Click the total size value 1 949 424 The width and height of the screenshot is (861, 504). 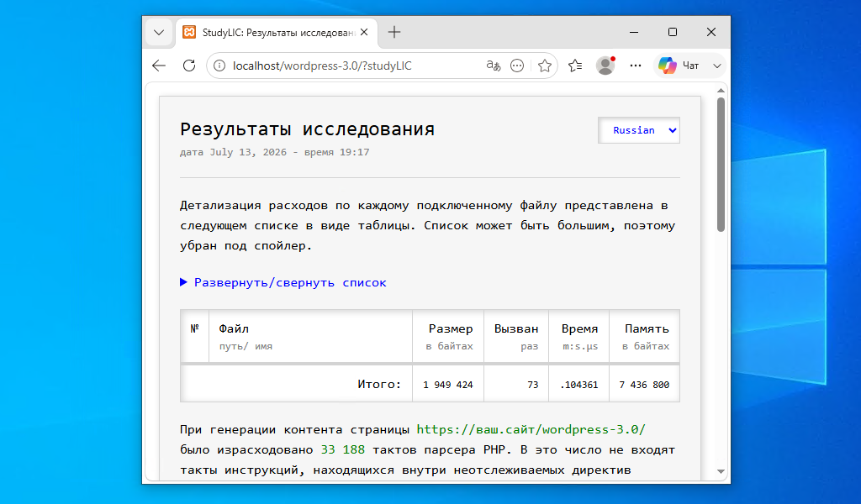448,385
